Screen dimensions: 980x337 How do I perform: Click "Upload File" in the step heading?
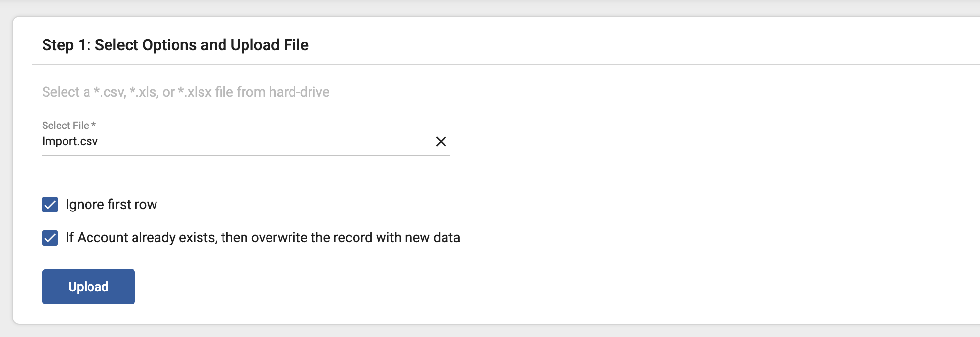[269, 45]
